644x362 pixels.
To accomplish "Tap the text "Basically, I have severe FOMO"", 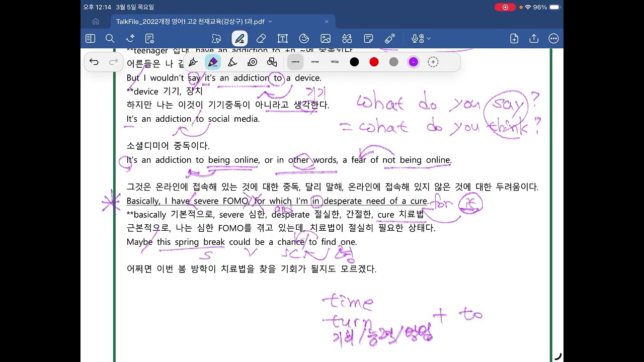I will tap(188, 201).
